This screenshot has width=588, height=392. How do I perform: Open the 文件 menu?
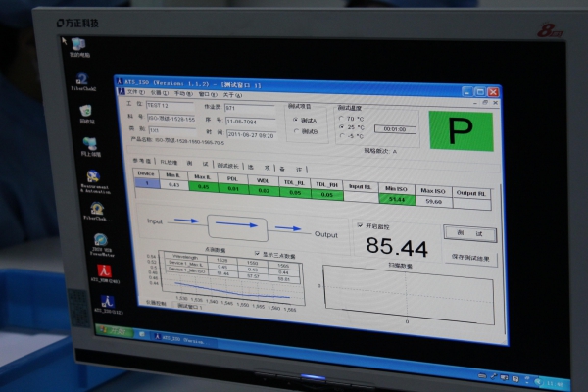click(135, 92)
